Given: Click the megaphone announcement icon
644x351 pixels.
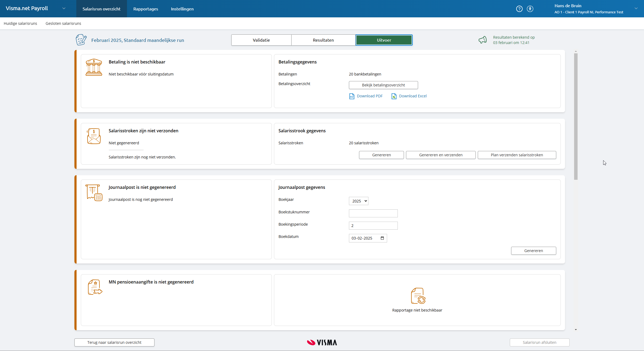Looking at the screenshot, I should click(x=483, y=40).
